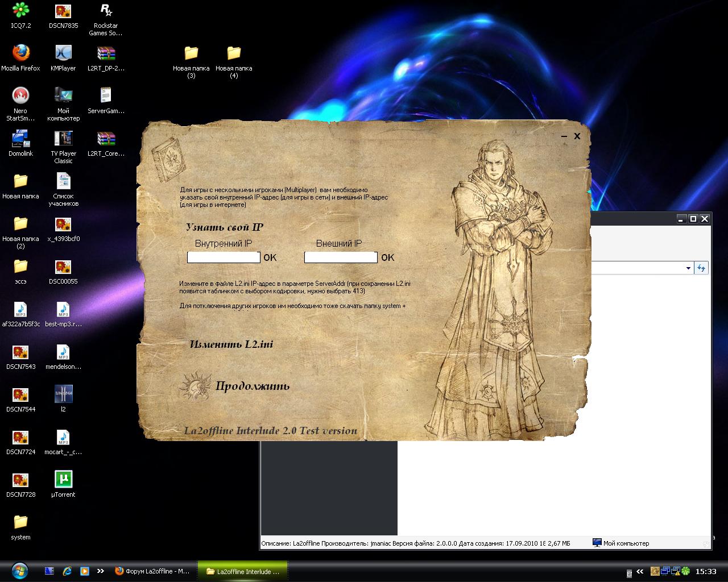Image resolution: width=728 pixels, height=582 pixels.
Task: Click OK next to Внутренний IP
Action: [270, 257]
